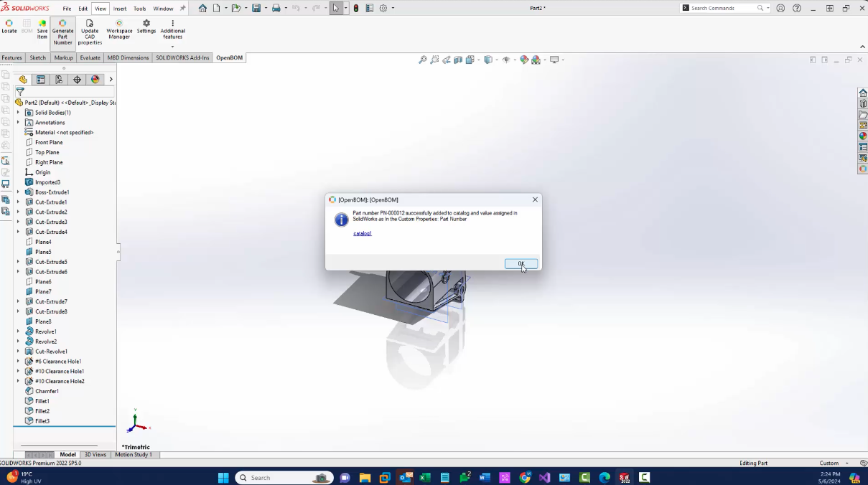Image resolution: width=868 pixels, height=485 pixels.
Task: Expand Additional features dropdown
Action: click(172, 47)
